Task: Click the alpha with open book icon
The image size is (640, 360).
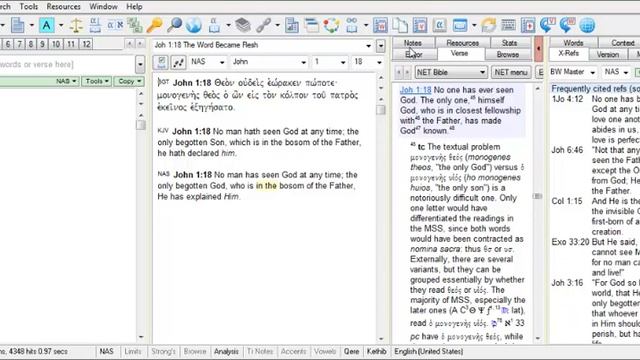Action: pyautogui.click(x=214, y=25)
